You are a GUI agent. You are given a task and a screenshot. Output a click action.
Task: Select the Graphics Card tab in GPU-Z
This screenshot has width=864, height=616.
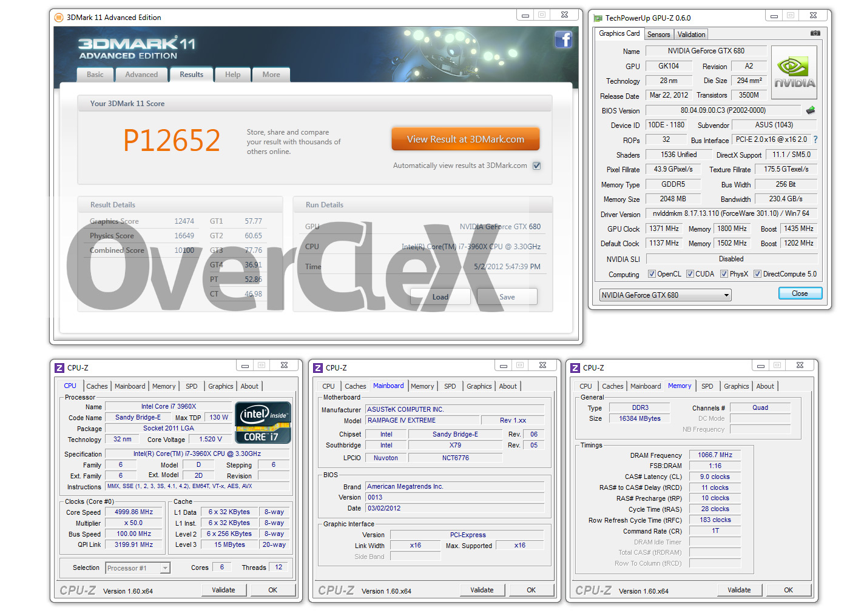[619, 33]
